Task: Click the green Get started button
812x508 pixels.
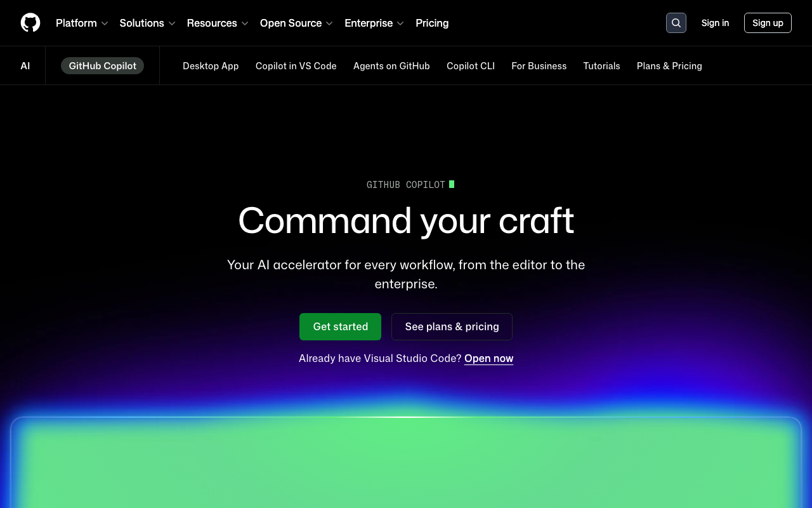Action: tap(341, 326)
